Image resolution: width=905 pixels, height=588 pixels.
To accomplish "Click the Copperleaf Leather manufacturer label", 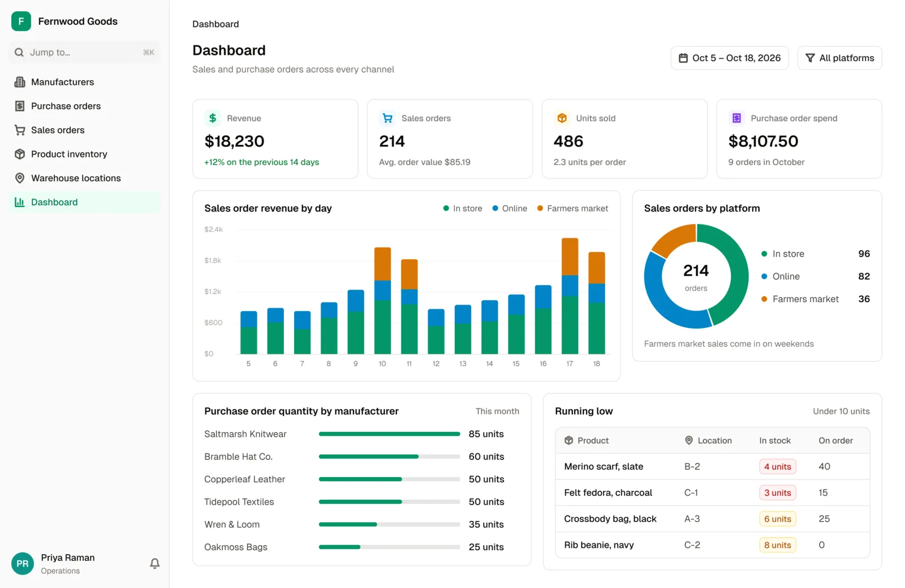I will [244, 479].
